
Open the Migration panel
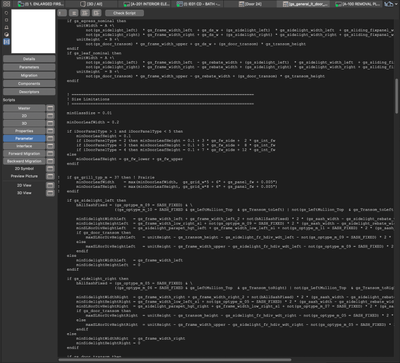click(x=29, y=75)
